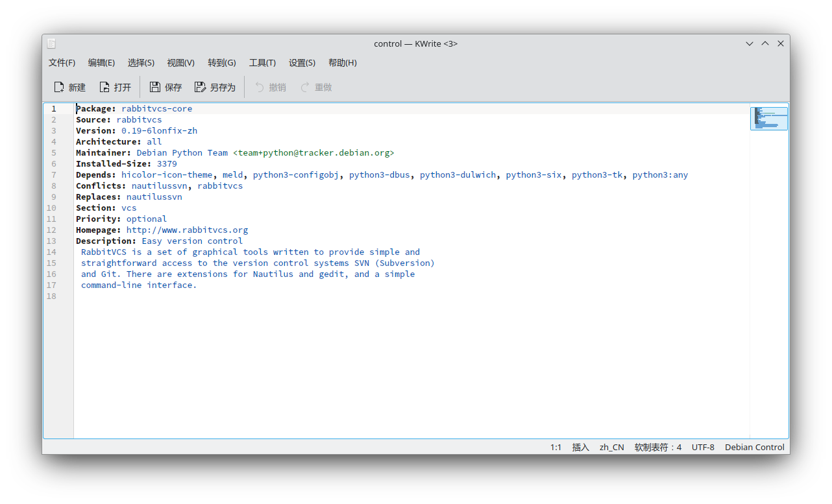Click the priority value 'optional'
The width and height of the screenshot is (832, 504).
pos(147,219)
